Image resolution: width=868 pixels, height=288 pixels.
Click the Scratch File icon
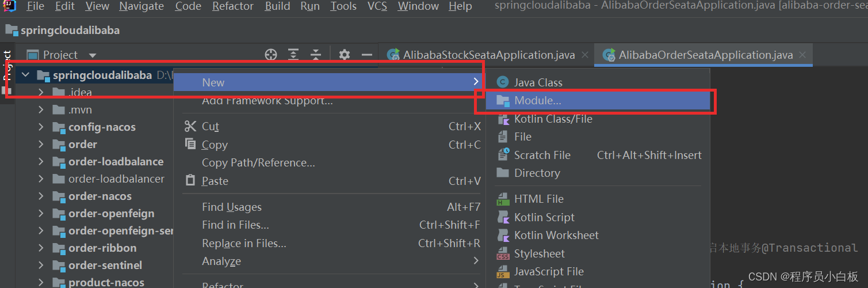click(x=503, y=155)
